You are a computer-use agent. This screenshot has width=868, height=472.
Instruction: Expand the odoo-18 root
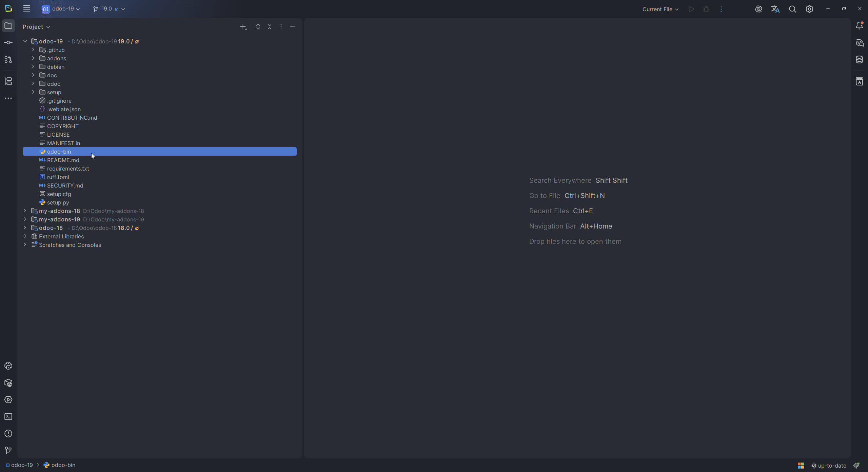pos(25,228)
